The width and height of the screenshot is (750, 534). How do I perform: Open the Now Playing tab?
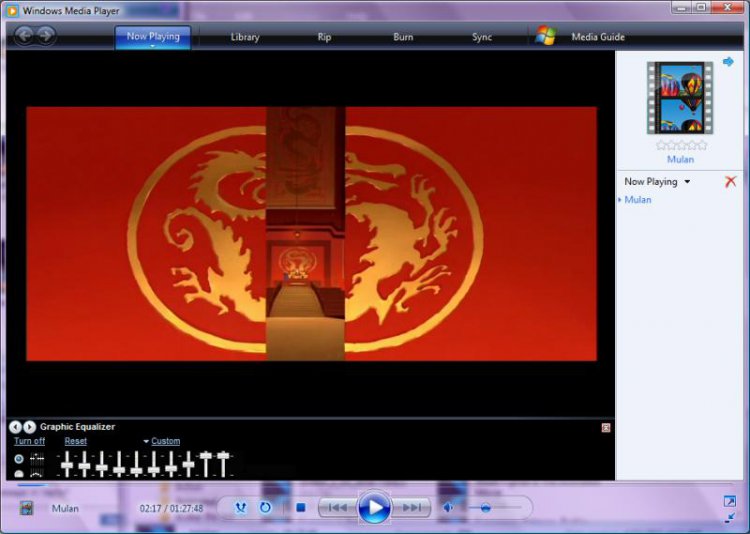click(153, 37)
